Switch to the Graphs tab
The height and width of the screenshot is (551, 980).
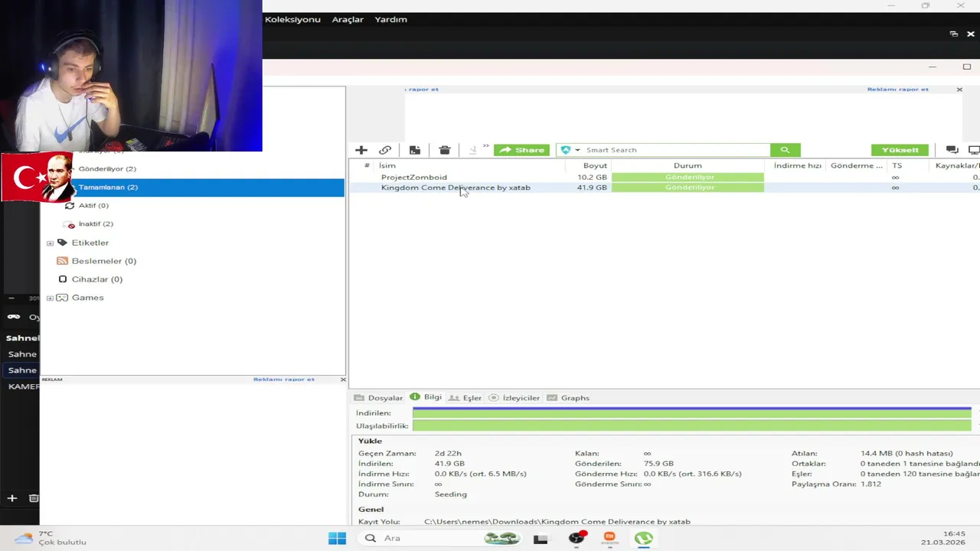(568, 398)
